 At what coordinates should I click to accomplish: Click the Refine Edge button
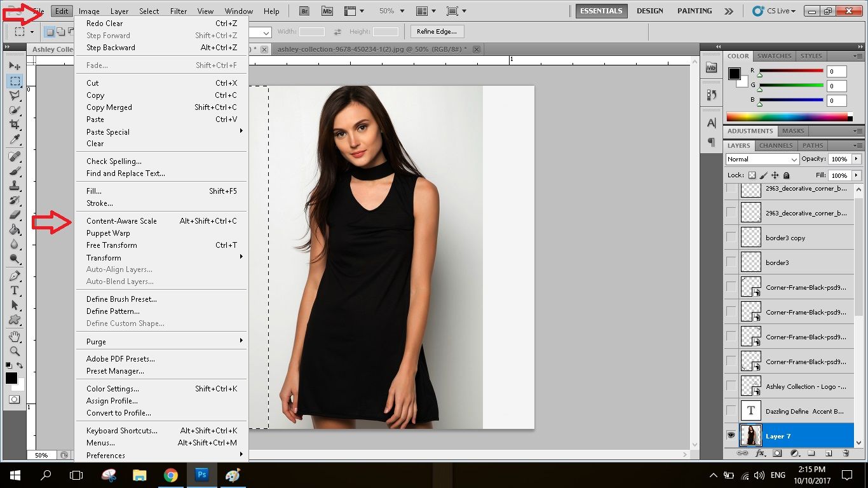(x=437, y=31)
